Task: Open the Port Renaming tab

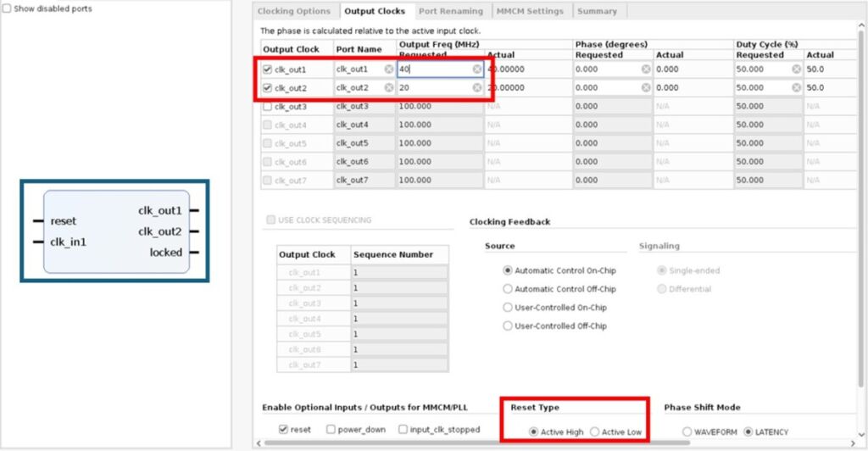Action: pos(451,11)
